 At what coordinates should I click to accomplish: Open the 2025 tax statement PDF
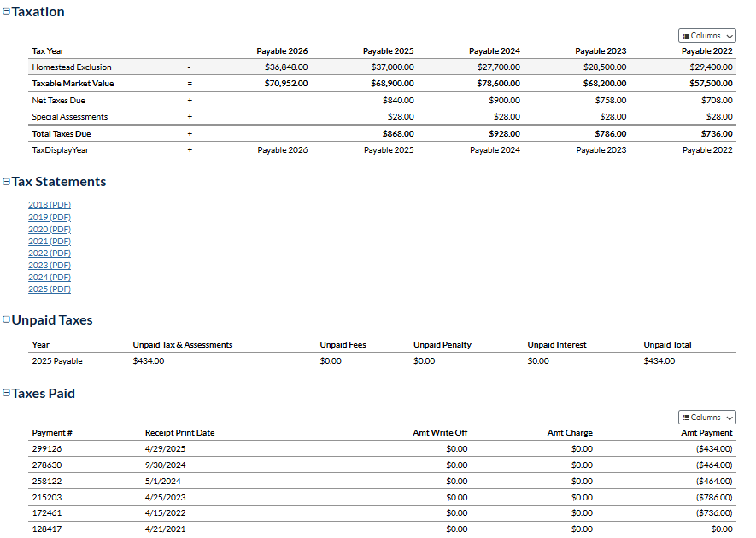[50, 289]
